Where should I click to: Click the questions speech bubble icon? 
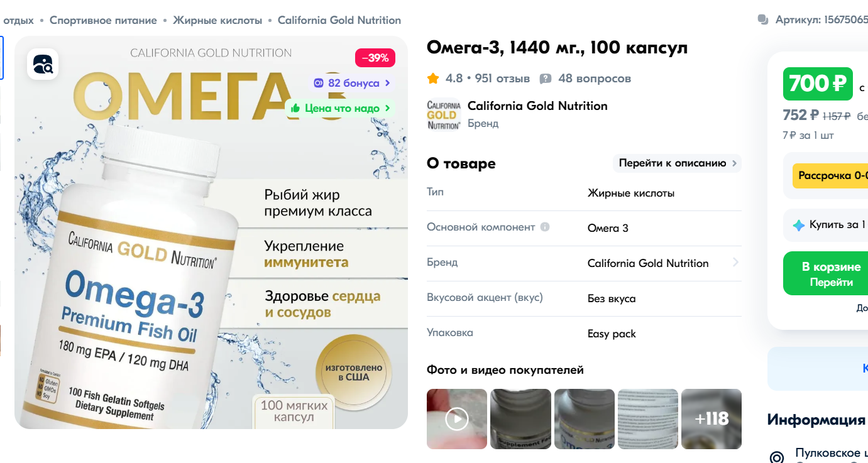pos(546,79)
